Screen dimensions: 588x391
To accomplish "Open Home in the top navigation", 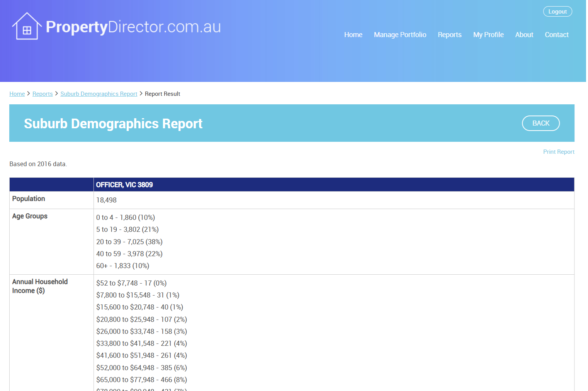I will 353,35.
